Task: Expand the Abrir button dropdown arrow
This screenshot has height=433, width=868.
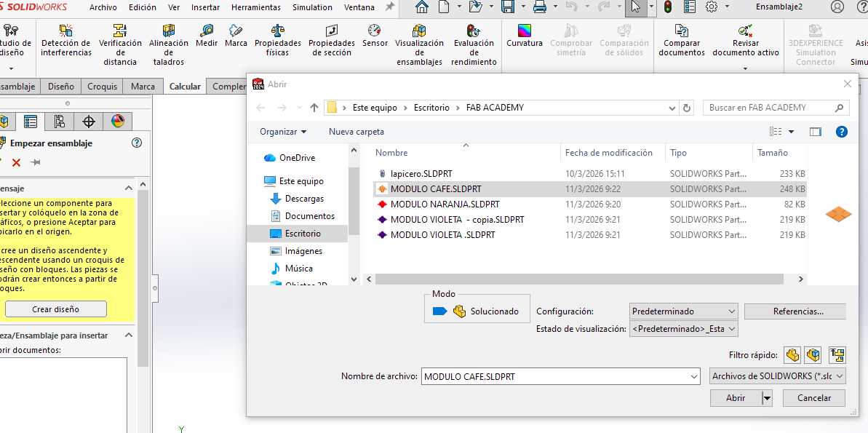Action: (767, 397)
